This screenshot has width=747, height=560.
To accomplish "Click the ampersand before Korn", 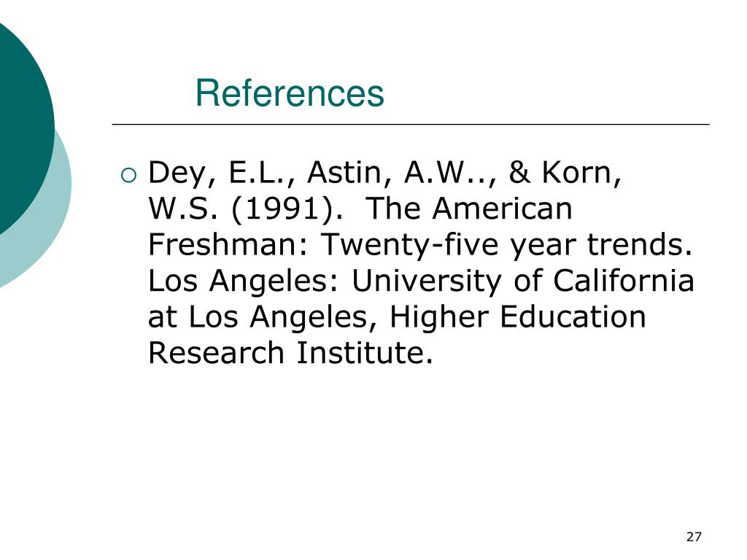I will coord(519,172).
